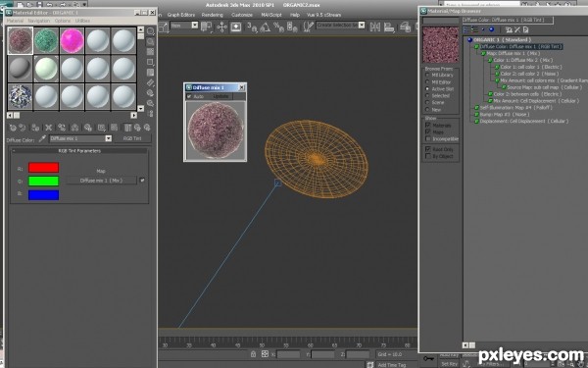This screenshot has height=368, width=588.
Task: Click Go Forward to Sibling icon
Action: click(x=147, y=128)
